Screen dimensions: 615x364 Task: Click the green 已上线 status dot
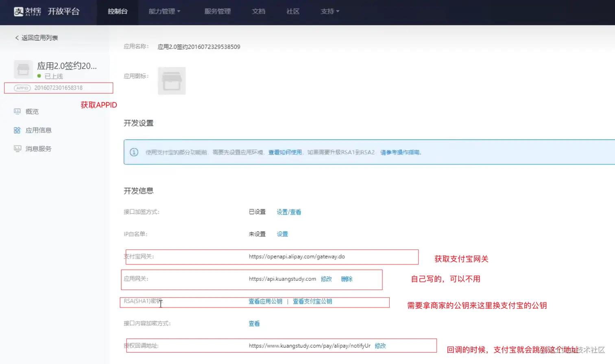tap(39, 76)
